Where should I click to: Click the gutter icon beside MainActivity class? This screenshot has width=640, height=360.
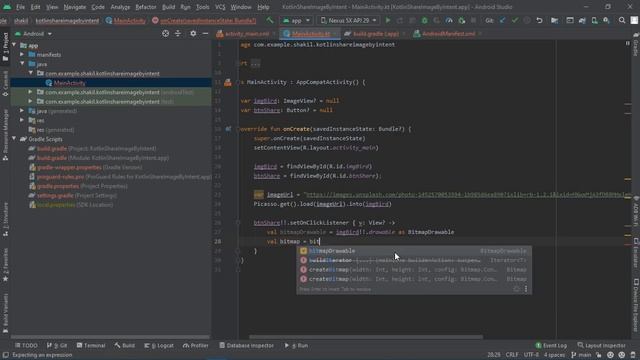click(228, 82)
